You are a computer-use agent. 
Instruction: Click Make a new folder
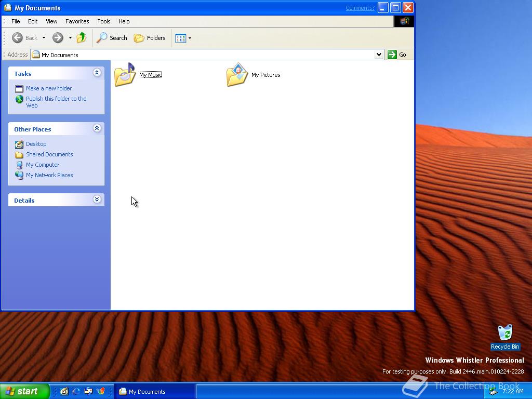[x=49, y=88]
